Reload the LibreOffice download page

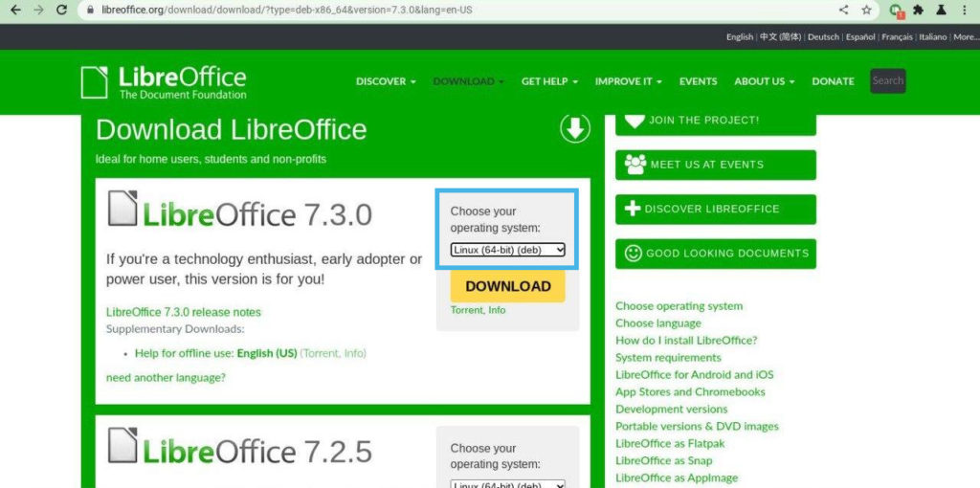pos(61,10)
